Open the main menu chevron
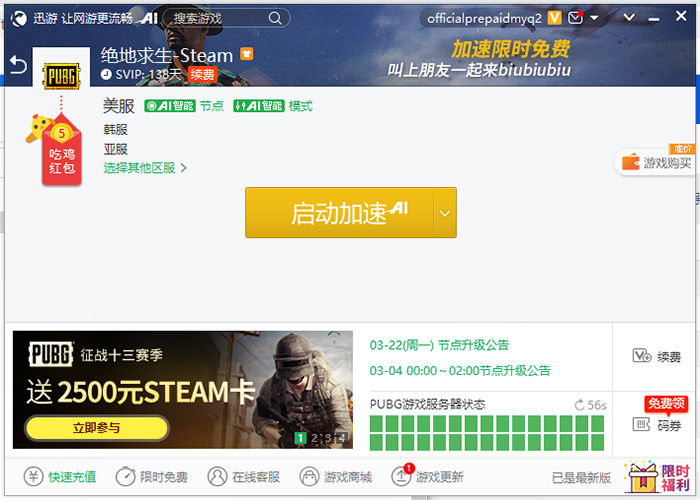This screenshot has width=700, height=500. [x=629, y=18]
